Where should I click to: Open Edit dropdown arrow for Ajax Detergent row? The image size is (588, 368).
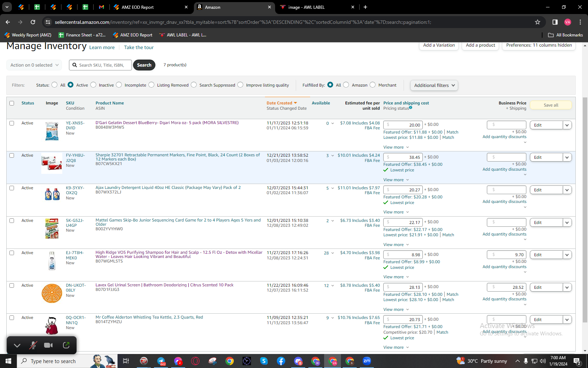tap(567, 190)
